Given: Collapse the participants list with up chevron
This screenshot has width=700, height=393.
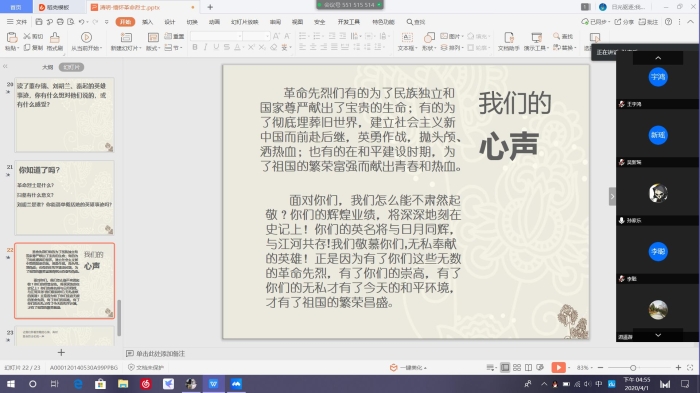Looking at the screenshot, I should (658, 58).
